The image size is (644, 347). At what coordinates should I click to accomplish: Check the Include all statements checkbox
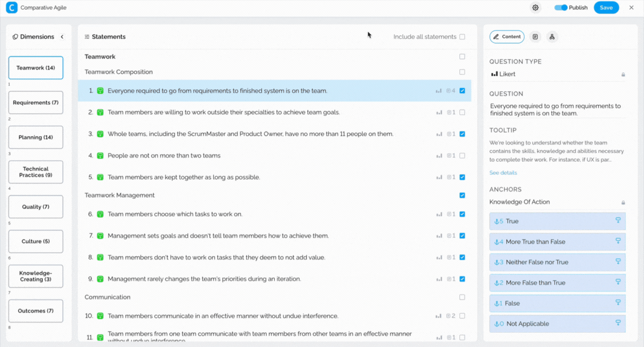pos(462,37)
